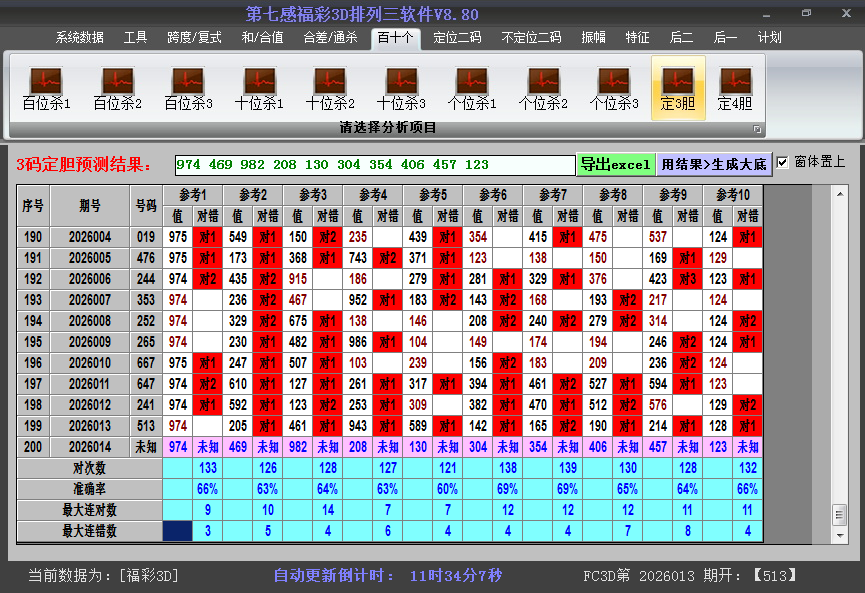
Task: Open the 个位杀3 analysis
Action: 614,88
